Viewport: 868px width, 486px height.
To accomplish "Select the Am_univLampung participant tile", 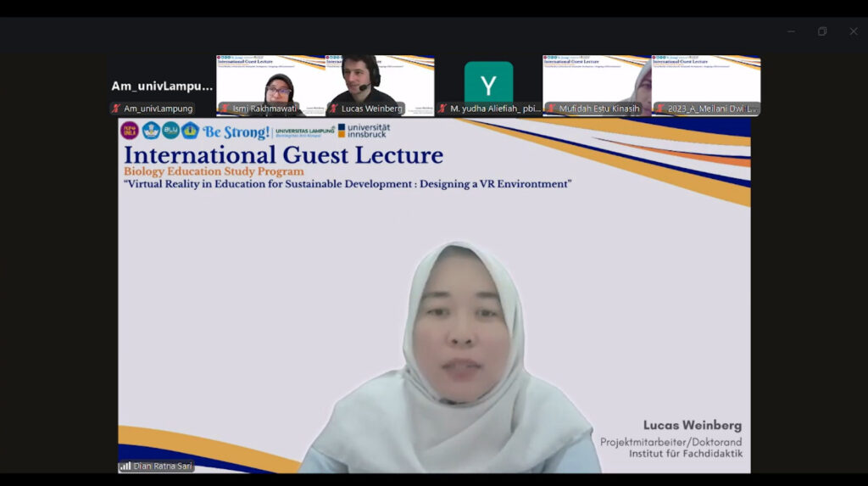I will pos(161,86).
